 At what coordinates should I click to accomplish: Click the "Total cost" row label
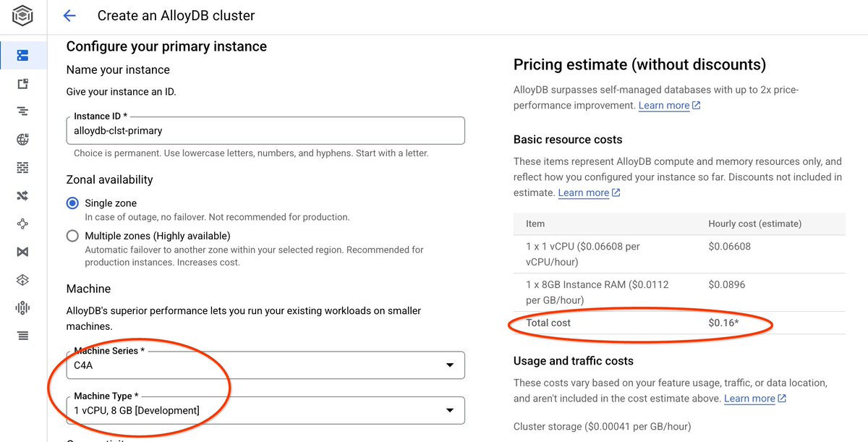pyautogui.click(x=548, y=323)
